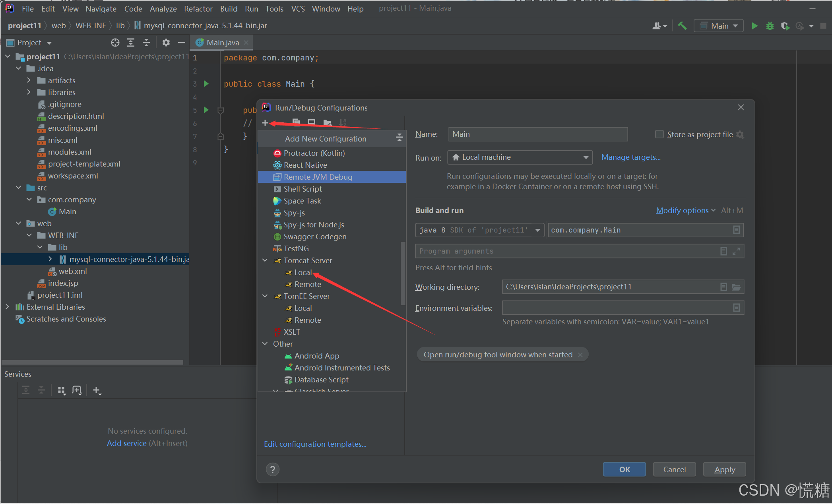This screenshot has width=832, height=504.
Task: Click the Manage targets link
Action: click(631, 157)
